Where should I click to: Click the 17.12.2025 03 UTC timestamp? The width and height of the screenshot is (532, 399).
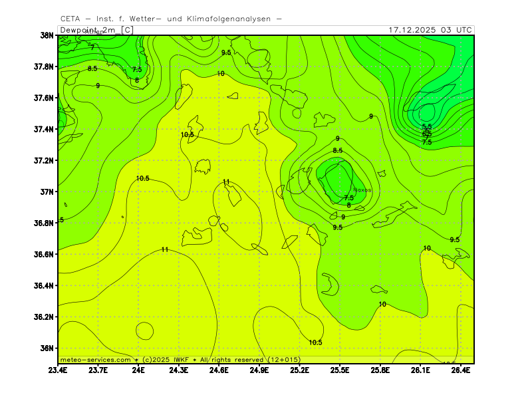coord(430,30)
